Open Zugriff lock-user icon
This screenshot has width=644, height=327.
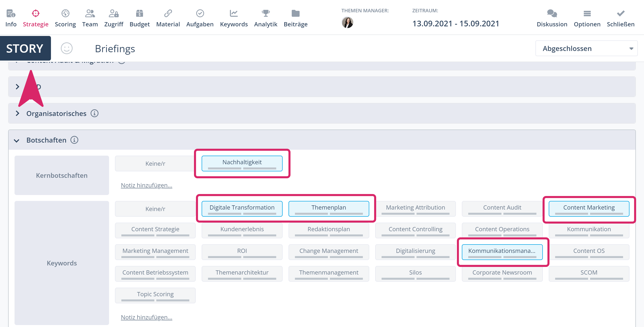113,13
